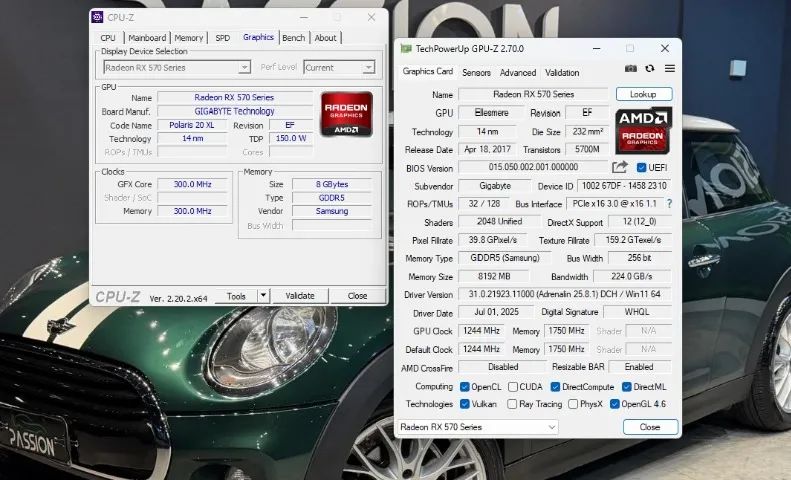Screen dimensions: 791x480
Task: Select the Graphics tab in CPU-Z
Action: click(x=258, y=37)
